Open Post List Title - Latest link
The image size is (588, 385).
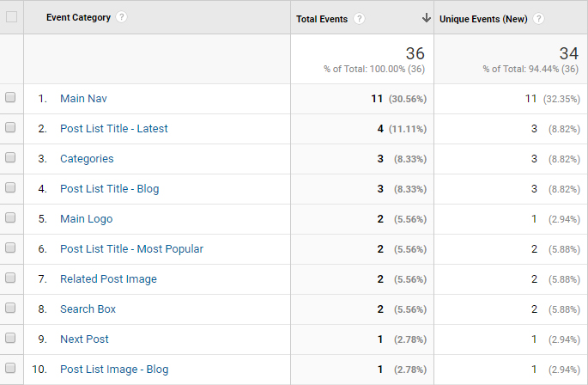[113, 129]
